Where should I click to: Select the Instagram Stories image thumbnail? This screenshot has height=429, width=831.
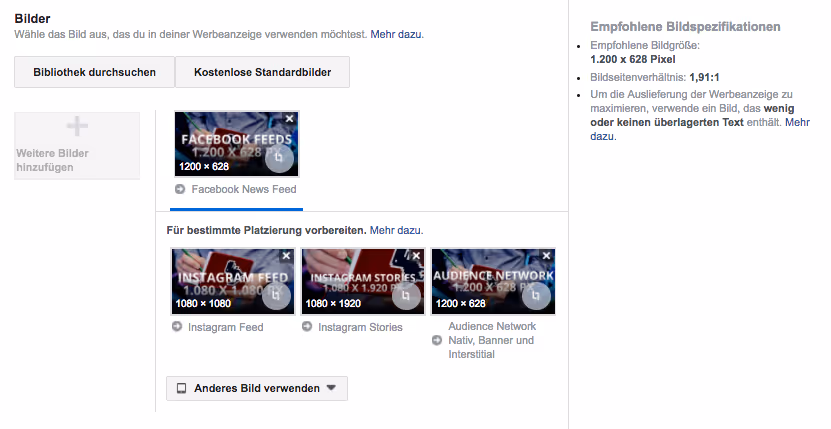coord(363,282)
